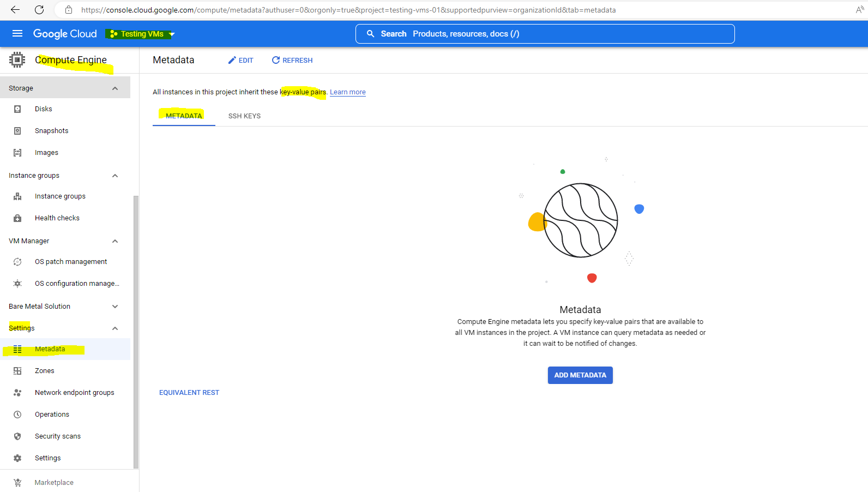Reload the page with browser refresh icon

(39, 10)
